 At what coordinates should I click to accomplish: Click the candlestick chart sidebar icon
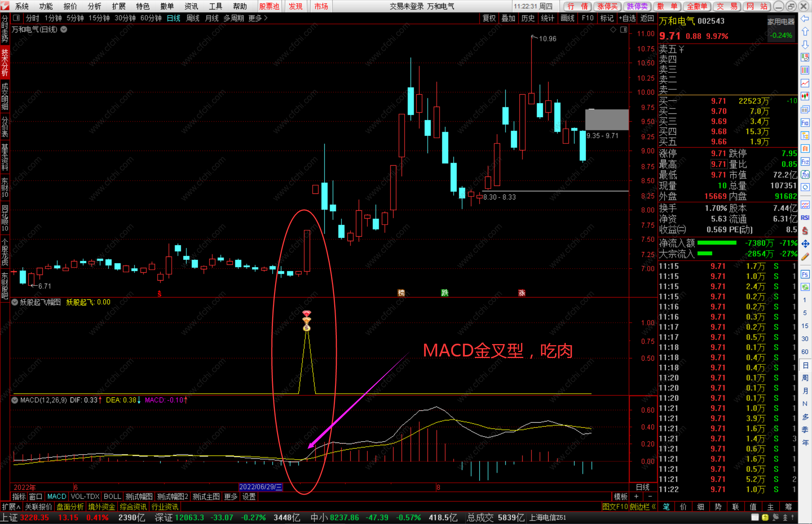click(x=805, y=96)
